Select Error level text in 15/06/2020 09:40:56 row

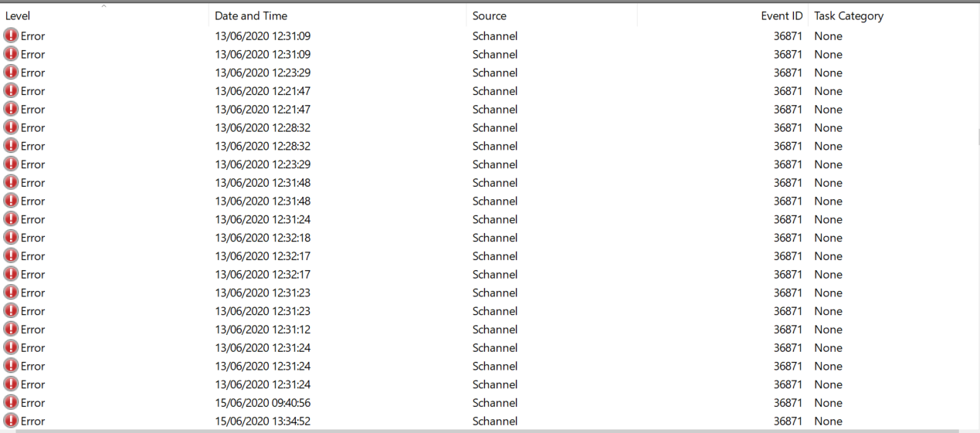click(x=32, y=403)
